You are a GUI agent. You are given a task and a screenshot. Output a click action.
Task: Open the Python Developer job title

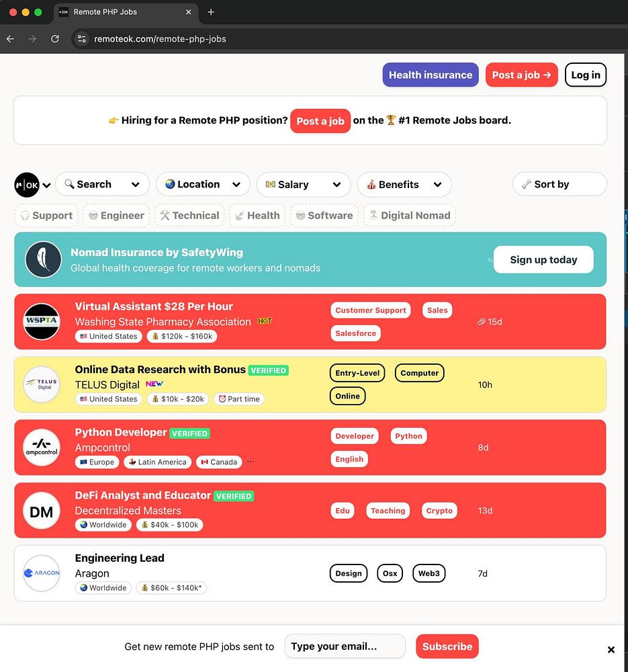pyautogui.click(x=121, y=432)
